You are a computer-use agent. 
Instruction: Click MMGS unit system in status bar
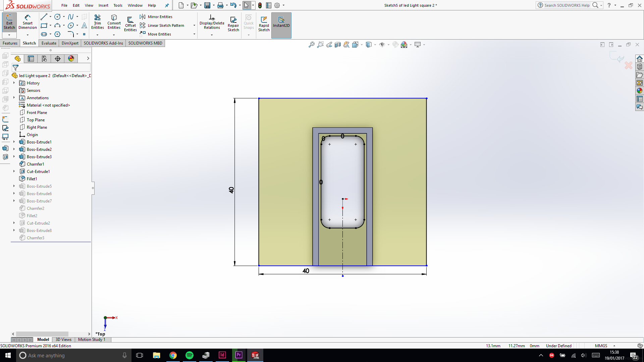coord(601,346)
